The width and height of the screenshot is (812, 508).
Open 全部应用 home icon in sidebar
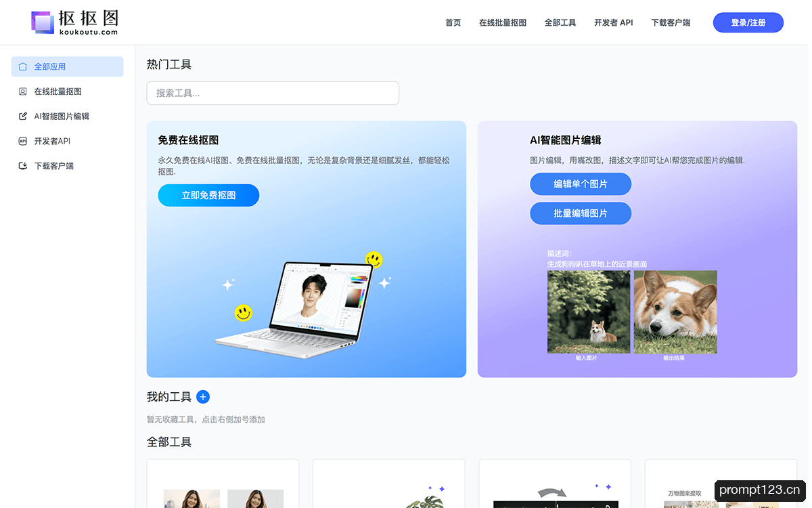pyautogui.click(x=23, y=66)
